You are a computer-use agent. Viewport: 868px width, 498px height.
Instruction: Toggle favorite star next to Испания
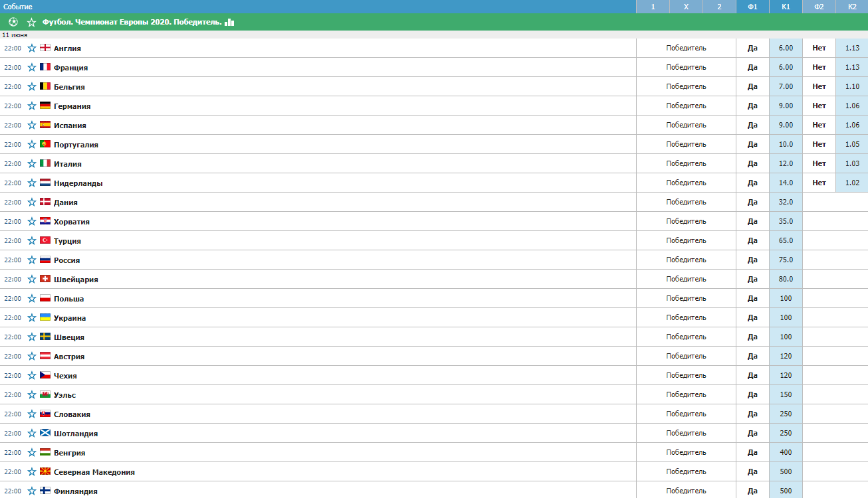click(31, 125)
